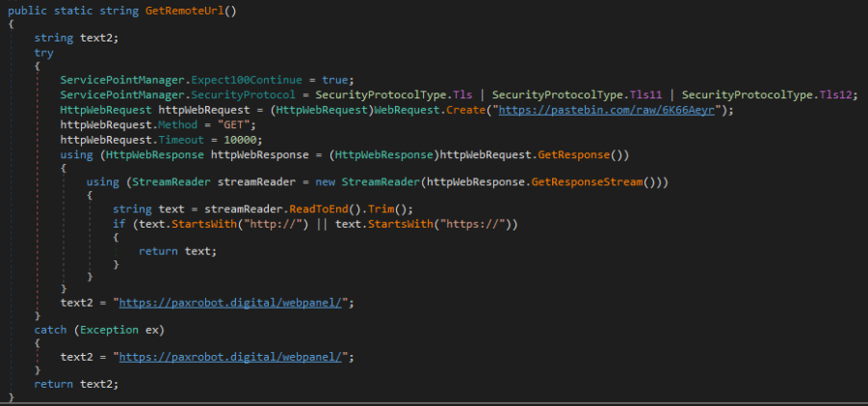Select the Tls12 enum member
The height and width of the screenshot is (406, 868).
(x=835, y=95)
